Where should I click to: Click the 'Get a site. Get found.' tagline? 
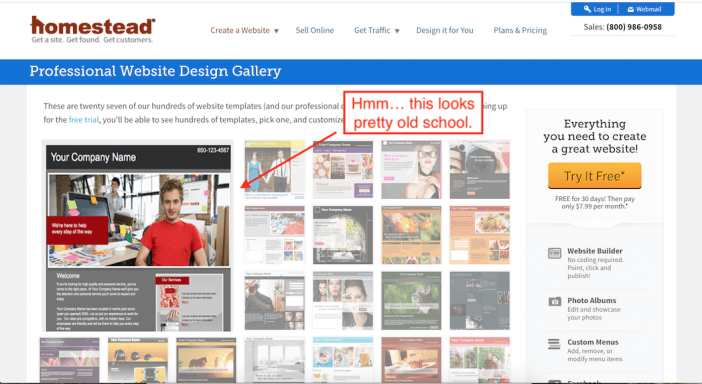(x=92, y=40)
